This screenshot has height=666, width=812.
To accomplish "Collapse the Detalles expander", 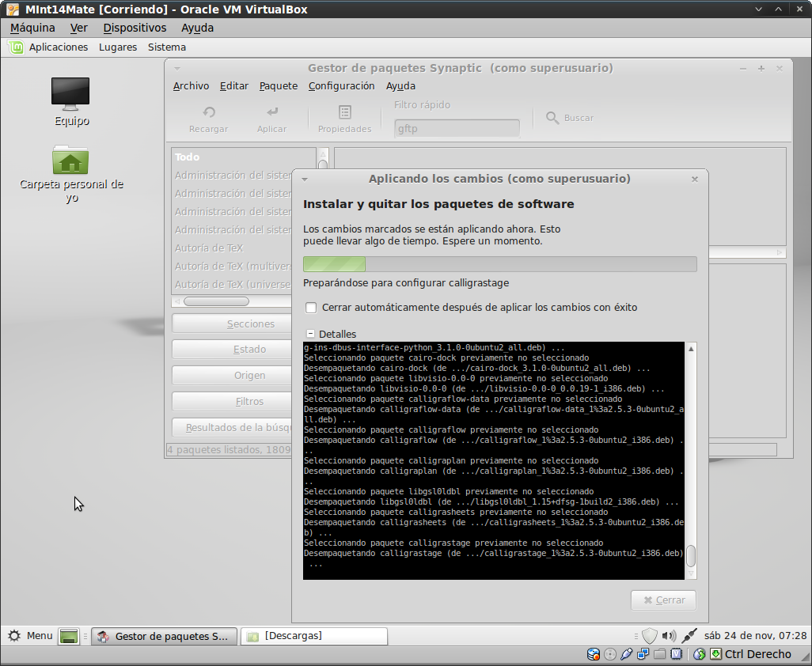I will [x=311, y=334].
